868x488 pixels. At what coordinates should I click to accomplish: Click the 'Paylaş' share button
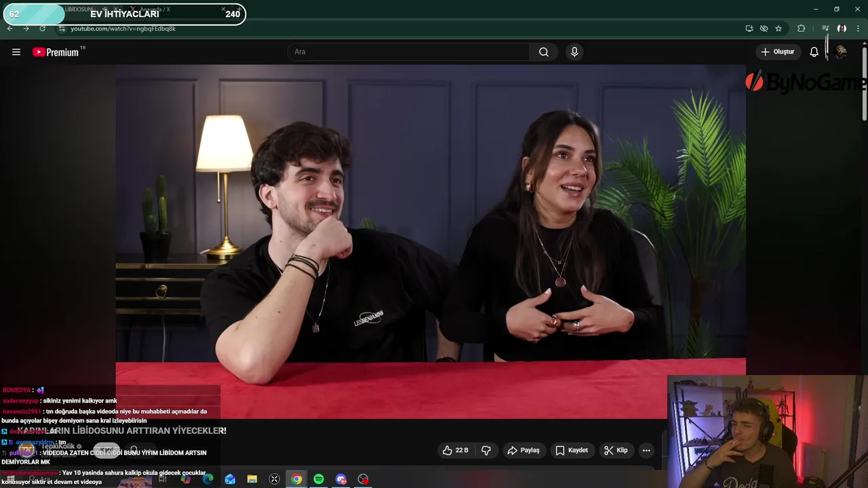(x=524, y=450)
